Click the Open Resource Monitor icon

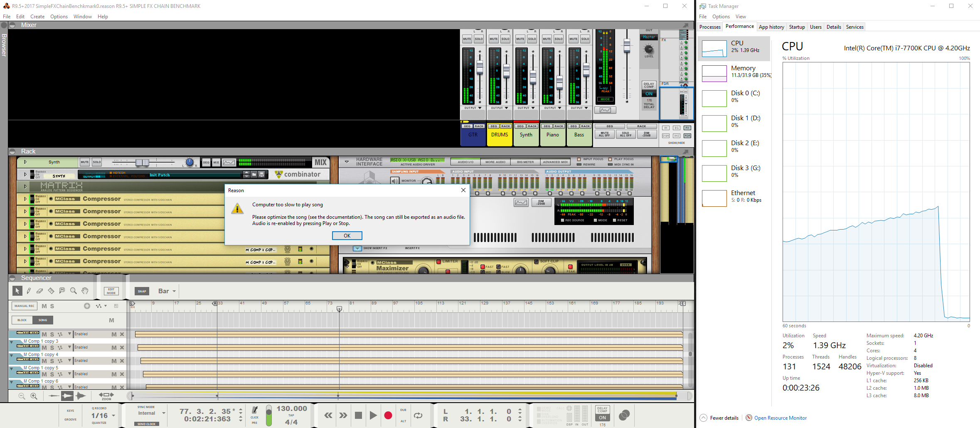tap(749, 418)
